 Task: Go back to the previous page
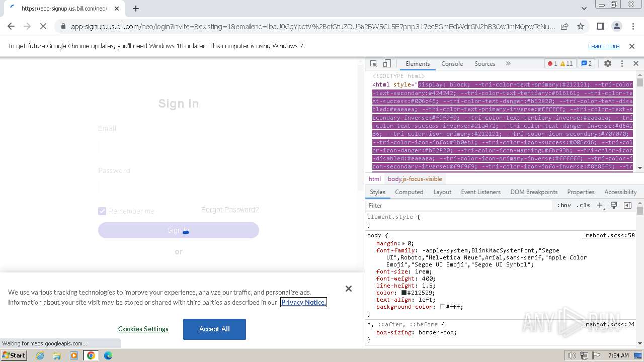click(x=11, y=26)
